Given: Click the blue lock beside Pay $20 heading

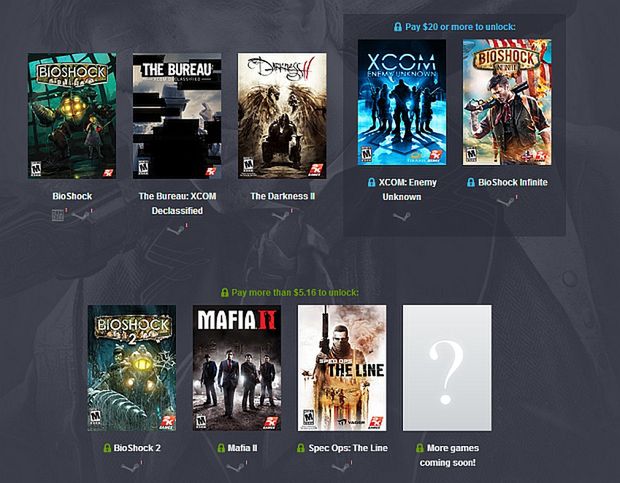Looking at the screenshot, I should [398, 27].
